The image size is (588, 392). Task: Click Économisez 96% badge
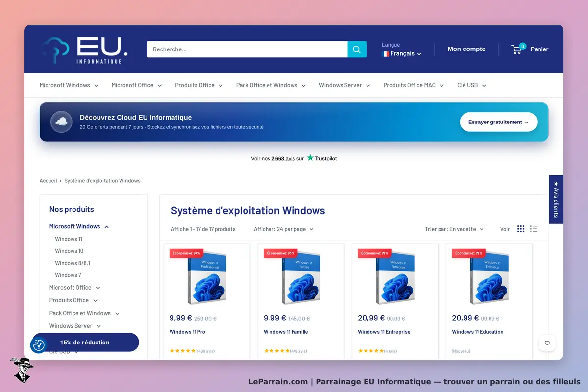186,253
